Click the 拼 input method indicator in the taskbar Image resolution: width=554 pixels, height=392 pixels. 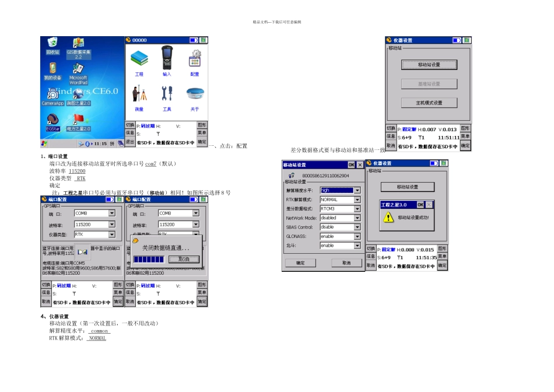111,144
